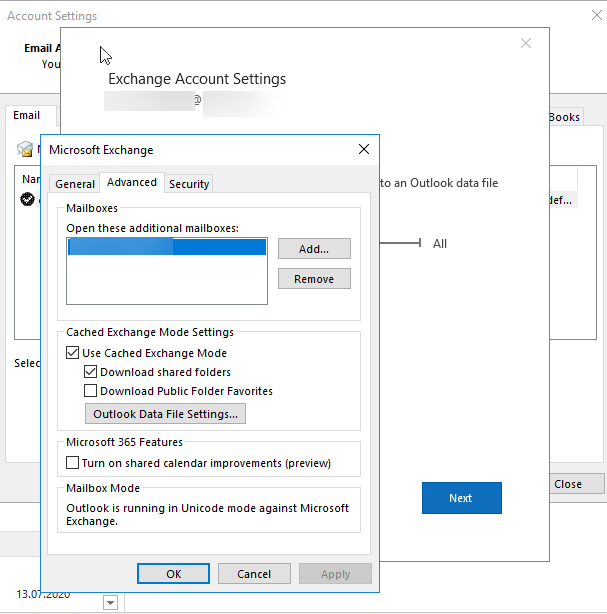
Task: Cancel the Microsoft Exchange dialog
Action: (254, 574)
